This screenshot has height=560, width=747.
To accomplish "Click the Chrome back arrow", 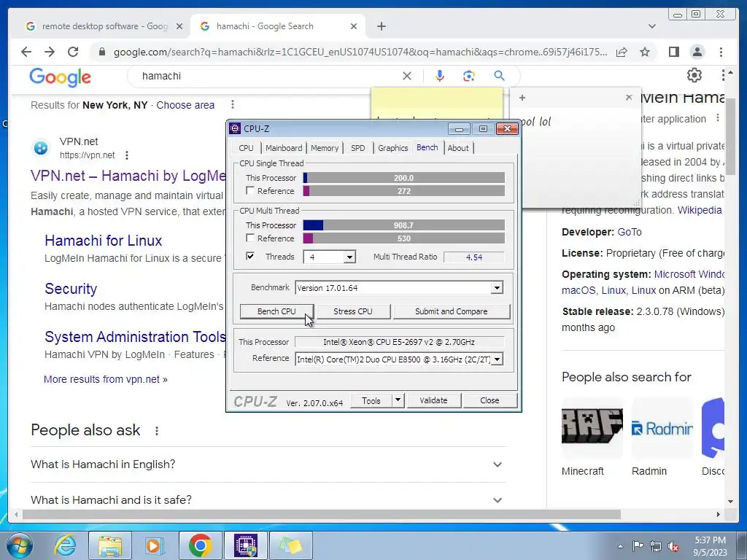I will click(x=26, y=52).
